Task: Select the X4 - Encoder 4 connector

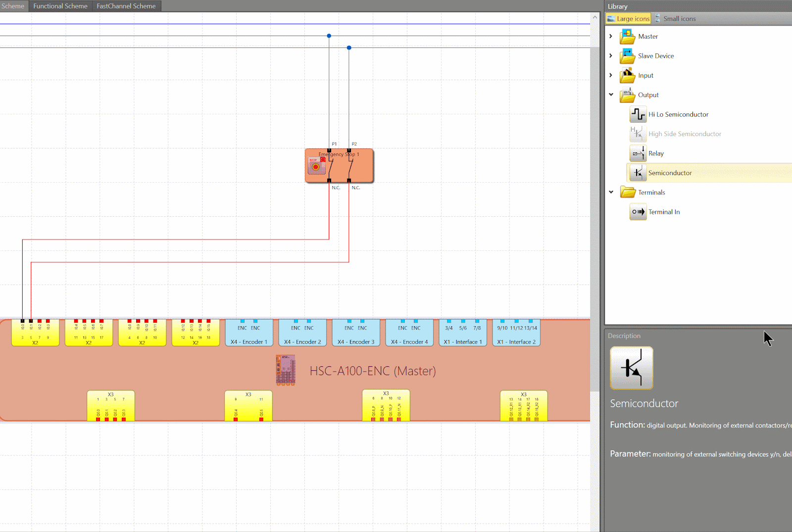Action: [x=409, y=333]
